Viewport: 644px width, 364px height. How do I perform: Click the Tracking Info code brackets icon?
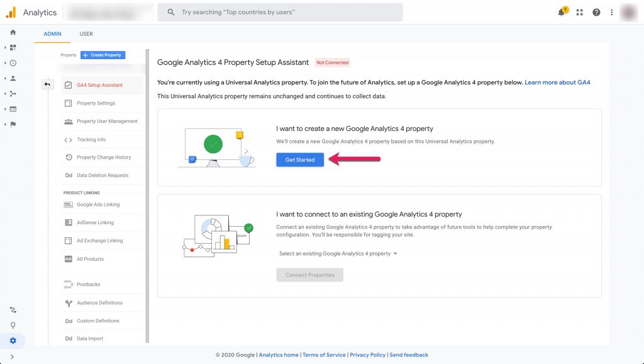68,140
